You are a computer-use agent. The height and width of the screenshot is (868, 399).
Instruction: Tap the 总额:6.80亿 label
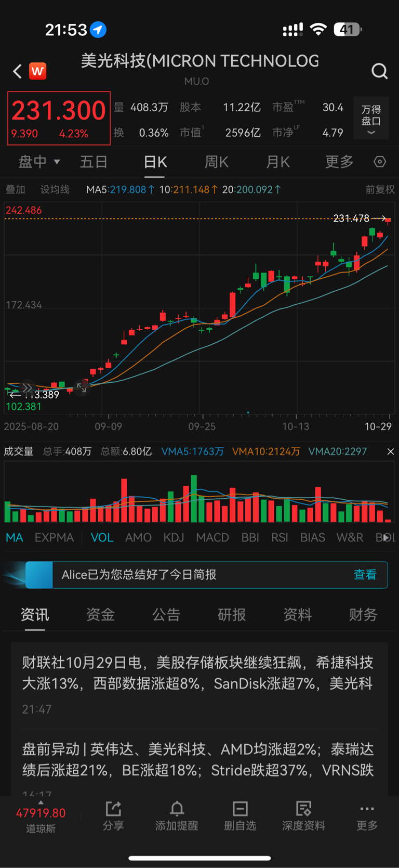click(x=126, y=451)
